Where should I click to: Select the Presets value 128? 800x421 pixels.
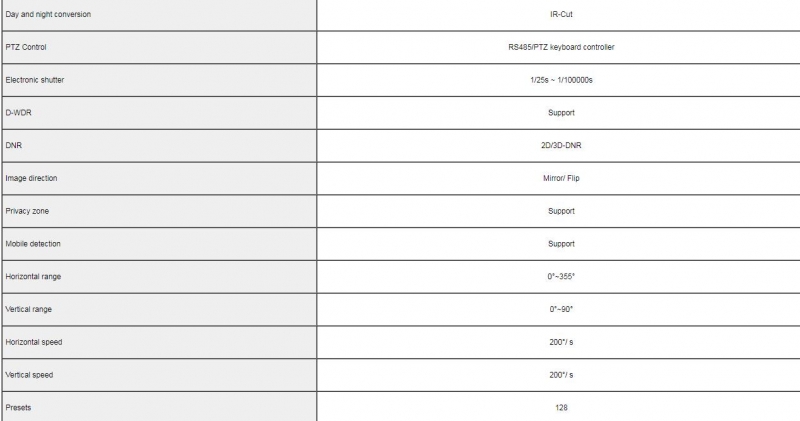(561, 408)
